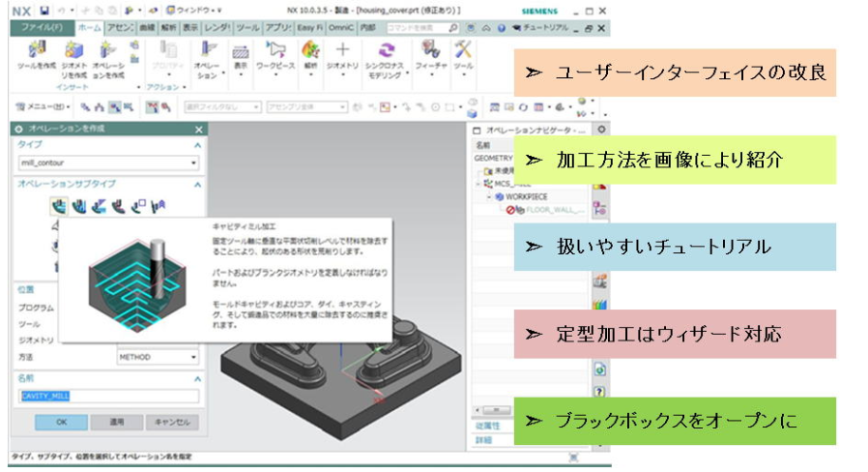
Task: Switch to the Home (ホーム) tab
Action: (89, 28)
